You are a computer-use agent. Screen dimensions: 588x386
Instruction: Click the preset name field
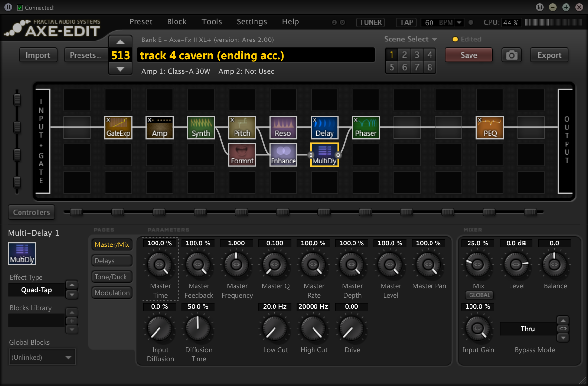256,55
